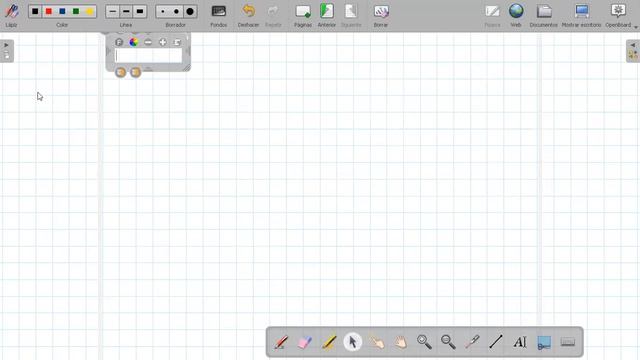This screenshot has width=640, height=360.
Task: Click the Repetir redo button
Action: [273, 15]
